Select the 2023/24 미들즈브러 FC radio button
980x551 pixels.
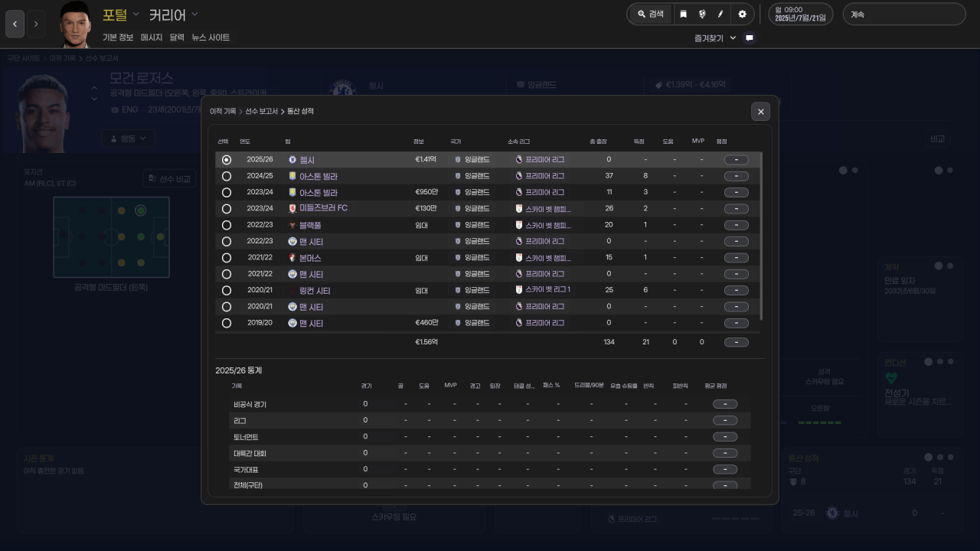tap(226, 208)
